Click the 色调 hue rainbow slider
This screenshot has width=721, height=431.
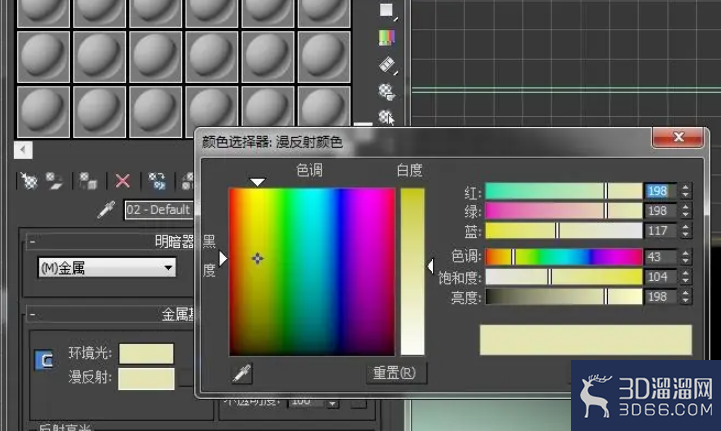564,257
